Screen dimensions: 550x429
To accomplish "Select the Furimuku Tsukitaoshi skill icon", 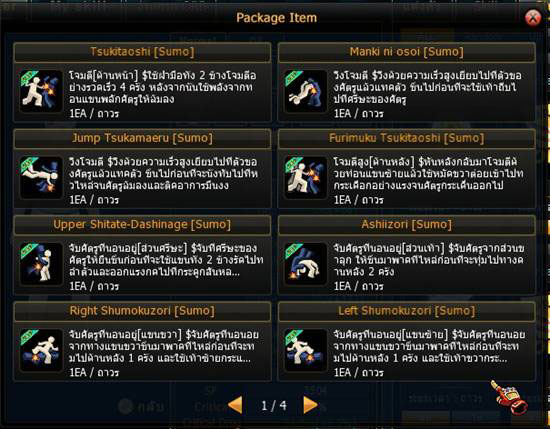I will [x=306, y=177].
